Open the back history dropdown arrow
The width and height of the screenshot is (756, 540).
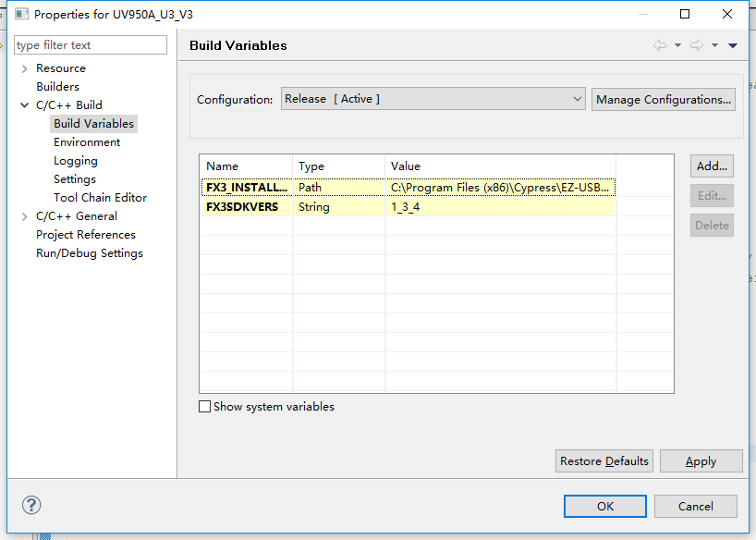[x=677, y=45]
